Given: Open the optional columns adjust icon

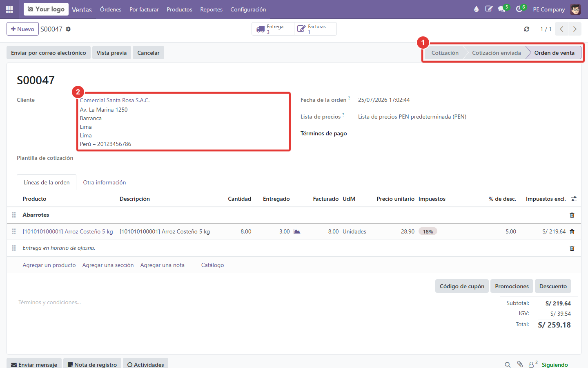Looking at the screenshot, I should point(574,199).
